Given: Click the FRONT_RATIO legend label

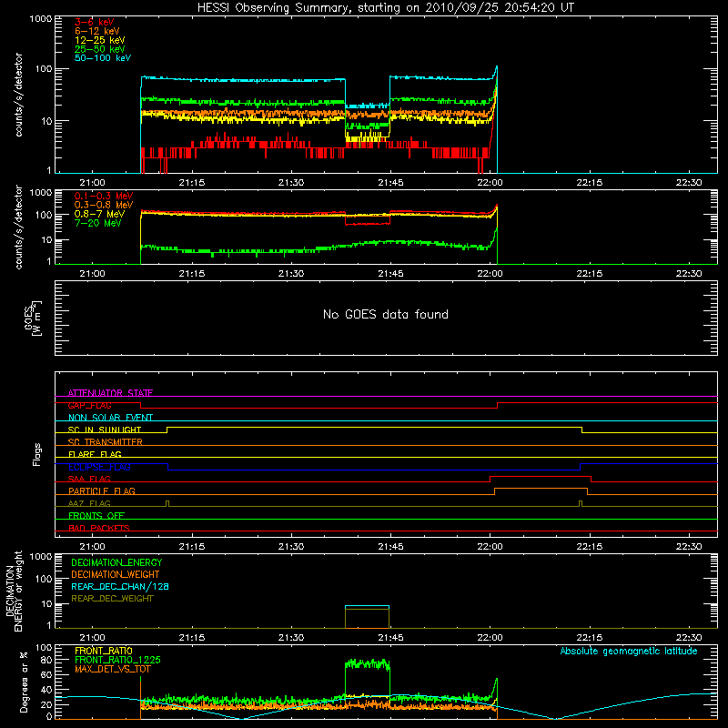Looking at the screenshot, I should coord(104,651).
